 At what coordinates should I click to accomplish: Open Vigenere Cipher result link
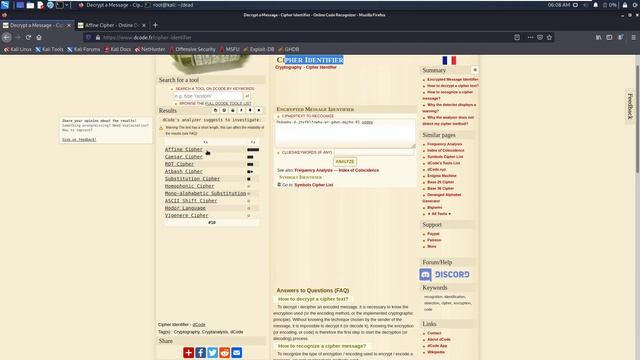187,216
